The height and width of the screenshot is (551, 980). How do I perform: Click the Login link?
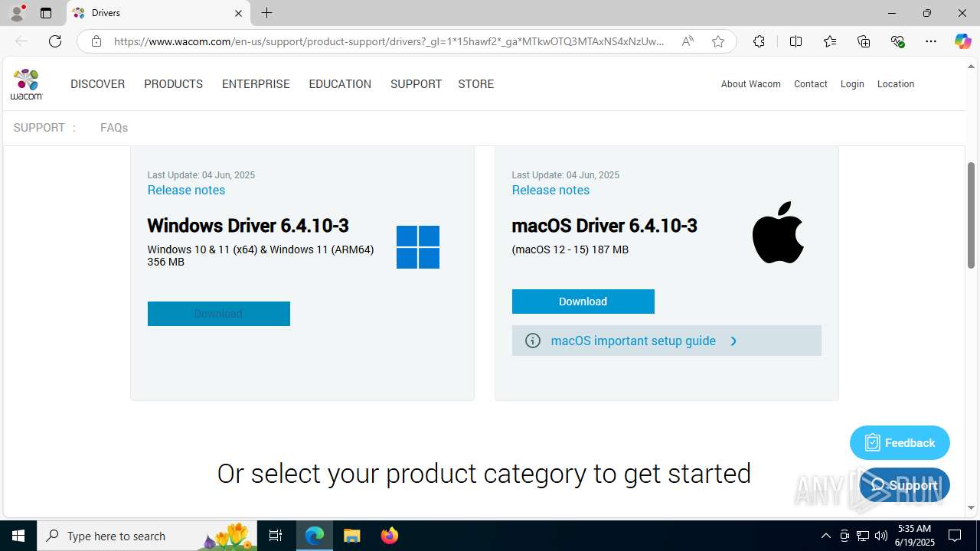point(852,84)
